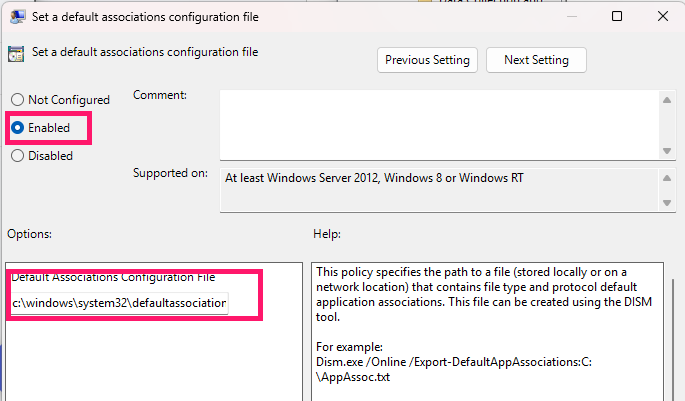Click the Help pane vertical scrollbar
The image size is (685, 401).
[673, 339]
